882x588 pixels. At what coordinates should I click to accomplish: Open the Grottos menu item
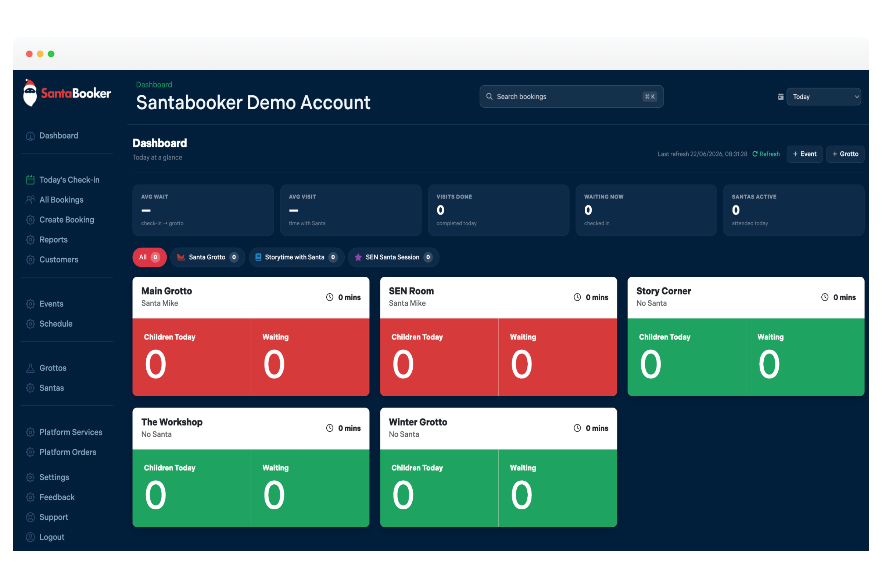(x=53, y=368)
